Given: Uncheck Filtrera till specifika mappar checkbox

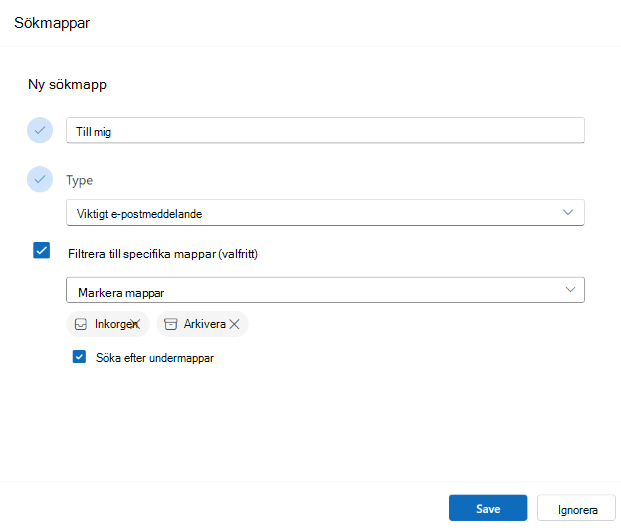Looking at the screenshot, I should (x=42, y=251).
